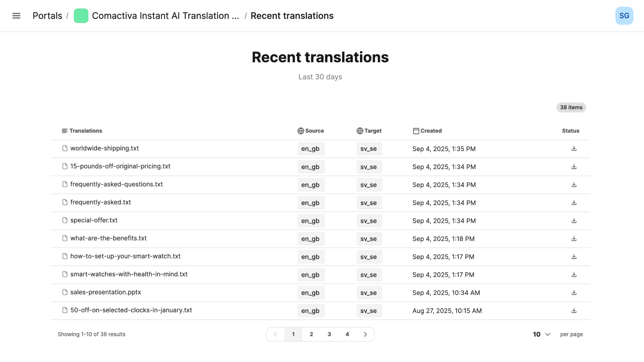
Task: Expand the 10 per page dropdown
Action: [x=541, y=334]
